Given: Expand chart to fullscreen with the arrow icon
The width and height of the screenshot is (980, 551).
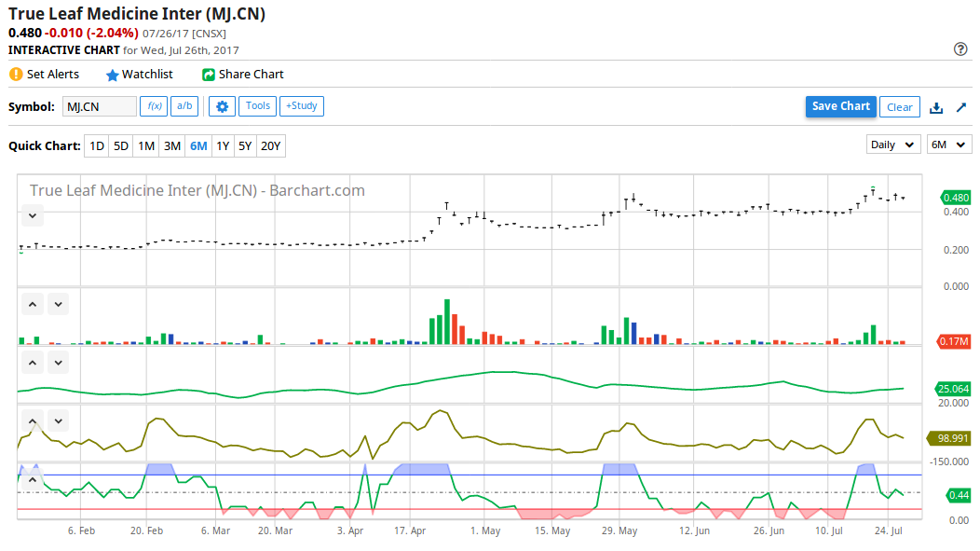Looking at the screenshot, I should pyautogui.click(x=960, y=106).
